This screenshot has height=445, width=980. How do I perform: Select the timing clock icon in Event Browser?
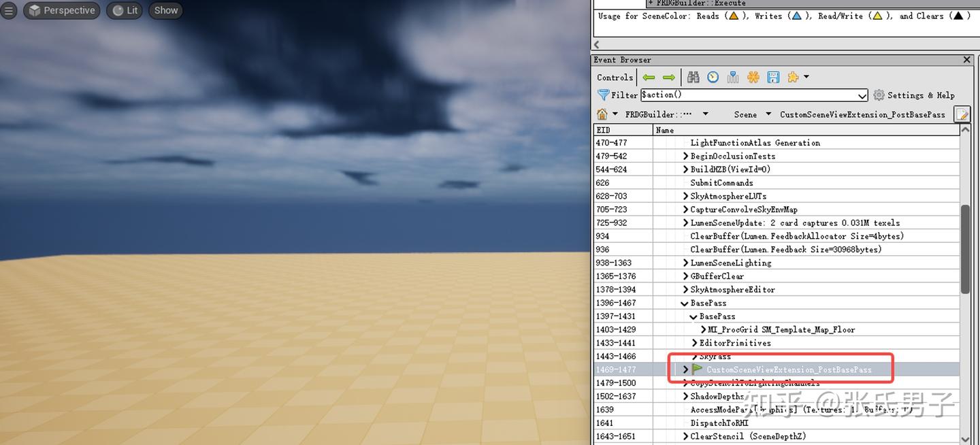point(712,77)
